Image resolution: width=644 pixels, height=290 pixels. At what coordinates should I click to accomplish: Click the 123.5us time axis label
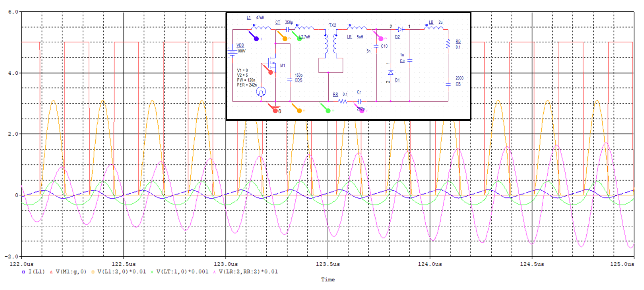(328, 264)
